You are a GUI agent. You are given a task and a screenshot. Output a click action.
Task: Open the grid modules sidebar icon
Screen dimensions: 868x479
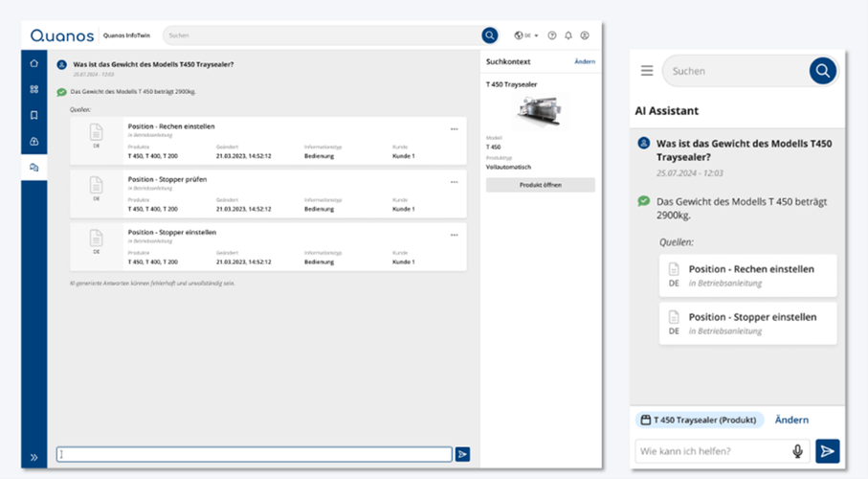[x=33, y=89]
